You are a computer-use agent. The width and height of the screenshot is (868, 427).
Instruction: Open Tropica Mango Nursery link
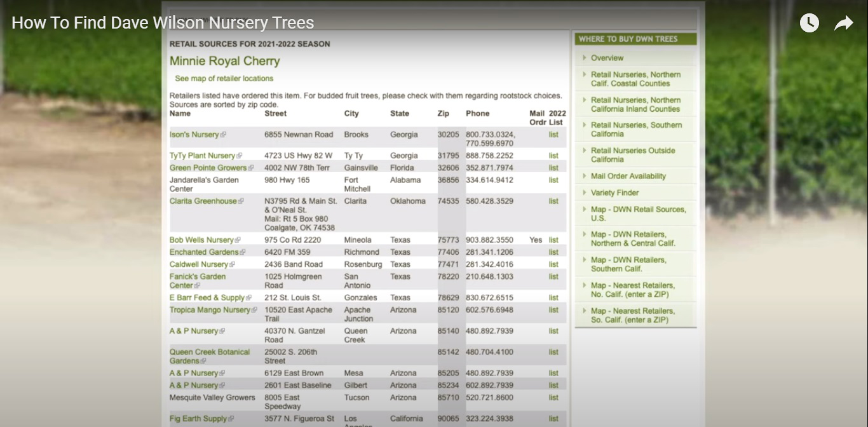tap(210, 310)
